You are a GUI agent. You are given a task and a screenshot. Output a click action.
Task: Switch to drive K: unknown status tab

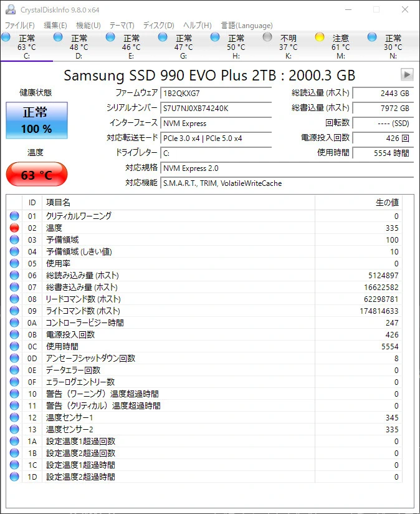pos(289,47)
